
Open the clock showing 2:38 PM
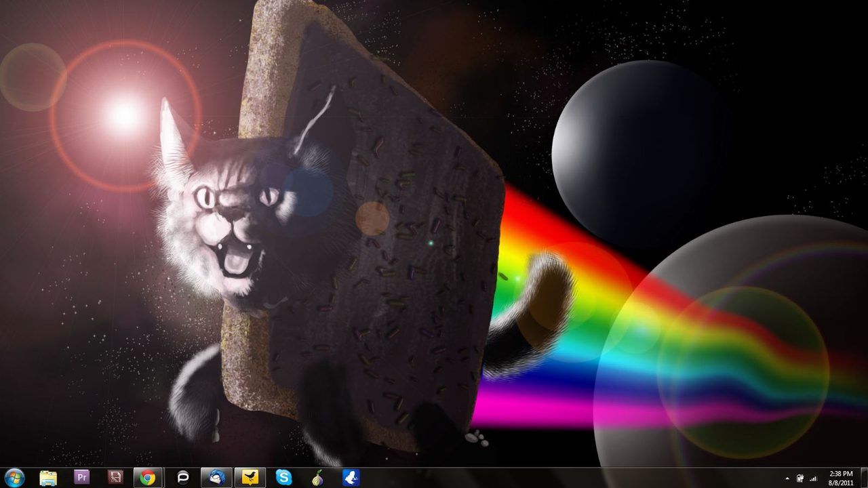(841, 478)
